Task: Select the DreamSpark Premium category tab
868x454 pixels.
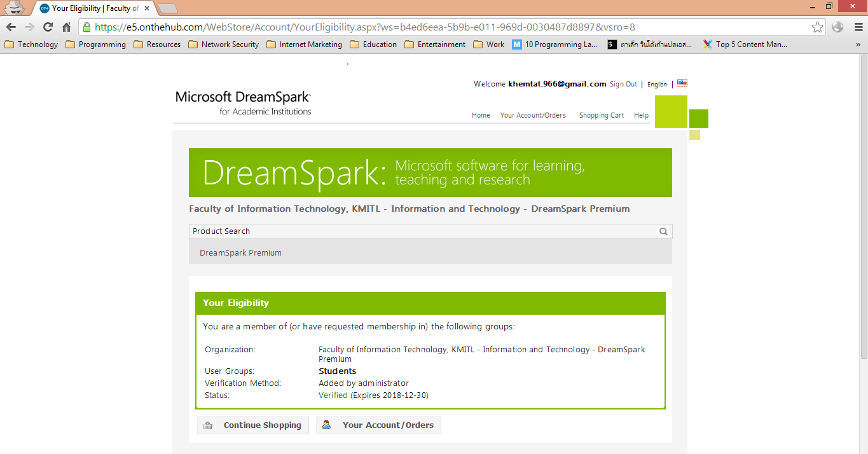Action: [240, 252]
